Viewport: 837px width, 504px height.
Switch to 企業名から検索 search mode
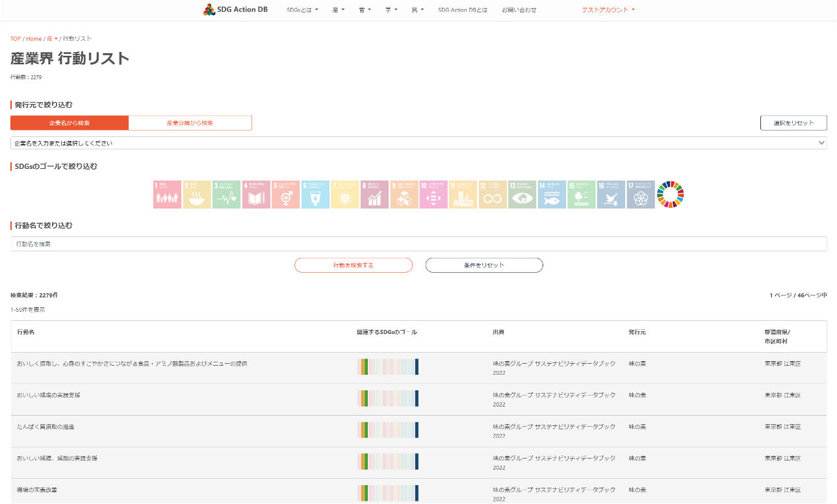tap(70, 123)
